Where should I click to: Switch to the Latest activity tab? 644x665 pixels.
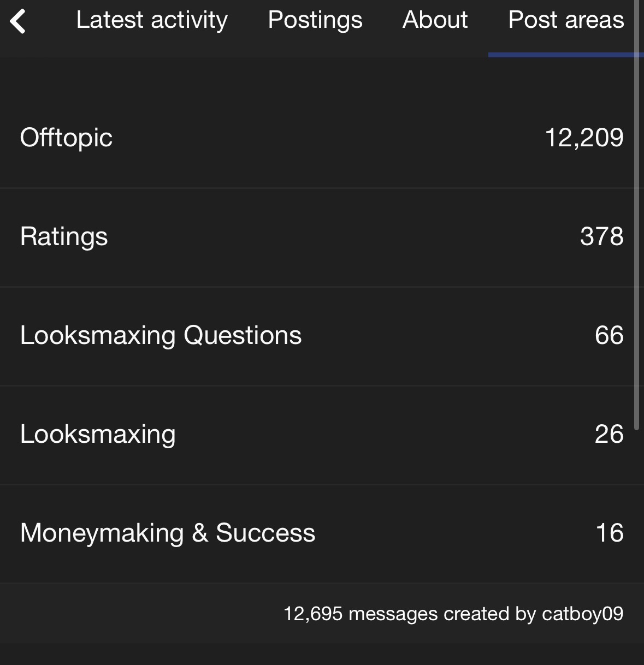pos(152,20)
